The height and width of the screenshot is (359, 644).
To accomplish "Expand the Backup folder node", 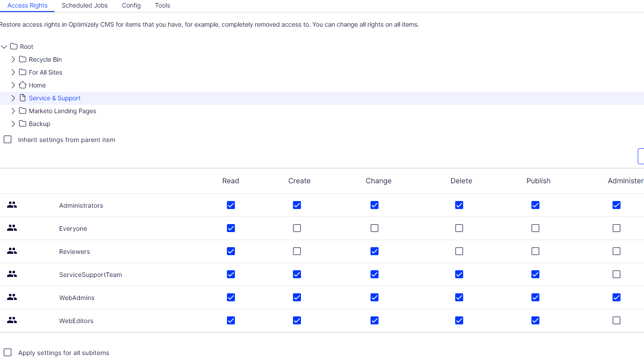I will click(13, 124).
